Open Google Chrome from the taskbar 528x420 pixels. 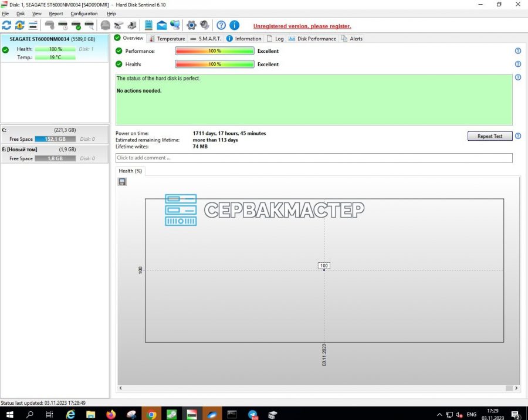coord(151,414)
